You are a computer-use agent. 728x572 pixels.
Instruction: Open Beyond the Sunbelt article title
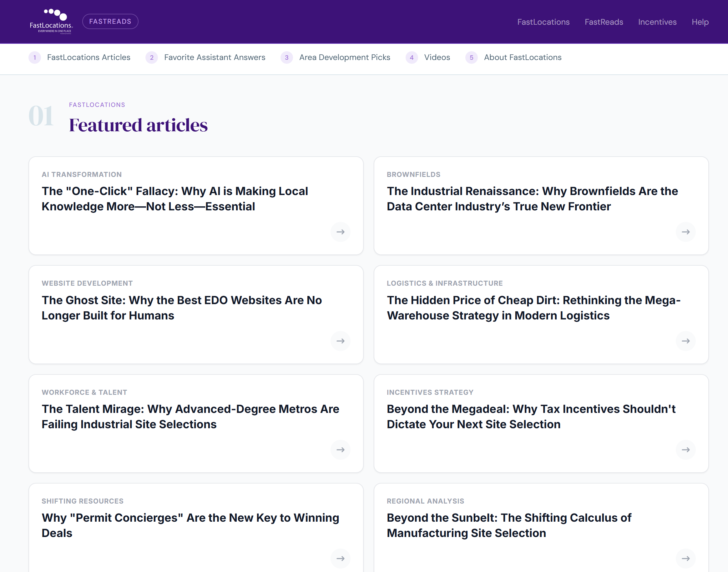click(509, 525)
